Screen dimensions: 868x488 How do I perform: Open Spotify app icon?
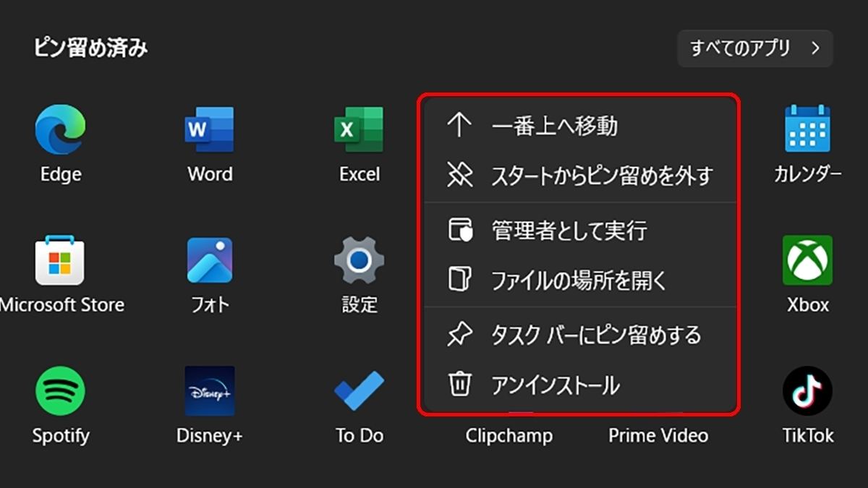61,391
